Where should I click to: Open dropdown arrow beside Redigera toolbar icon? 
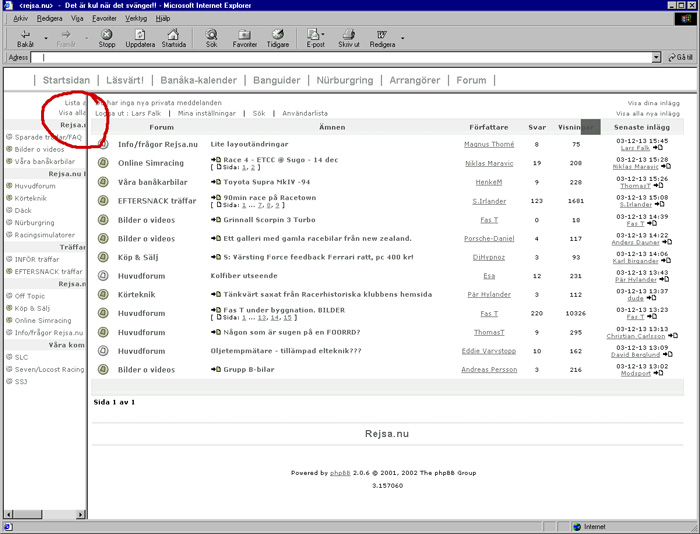(402, 38)
